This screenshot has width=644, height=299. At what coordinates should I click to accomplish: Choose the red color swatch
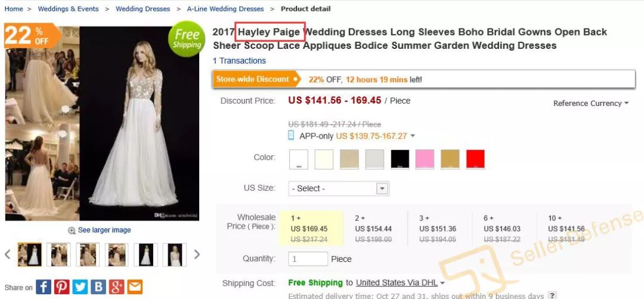click(x=475, y=159)
